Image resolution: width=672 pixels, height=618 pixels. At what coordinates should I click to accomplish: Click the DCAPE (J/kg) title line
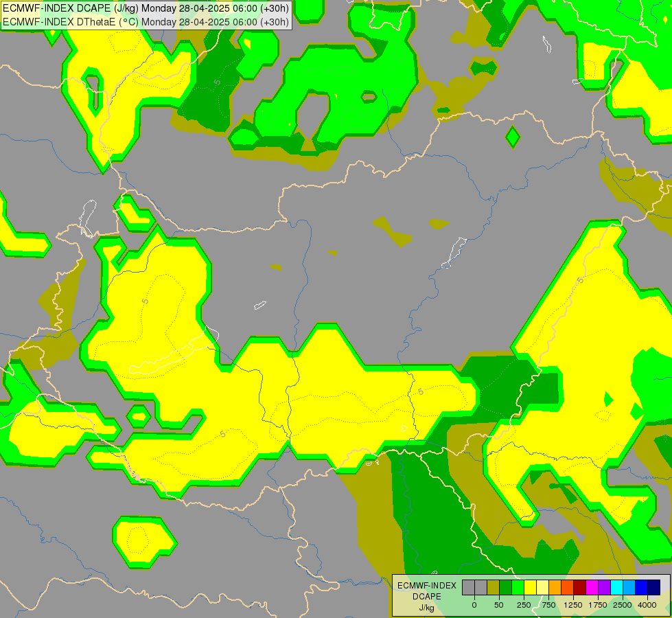tap(146, 8)
